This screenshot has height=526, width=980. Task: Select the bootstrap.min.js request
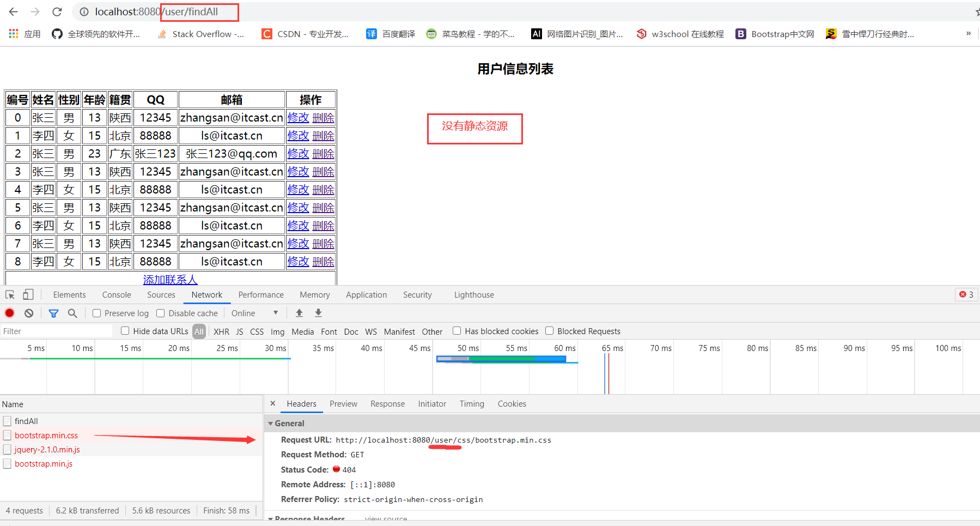[131, 464]
